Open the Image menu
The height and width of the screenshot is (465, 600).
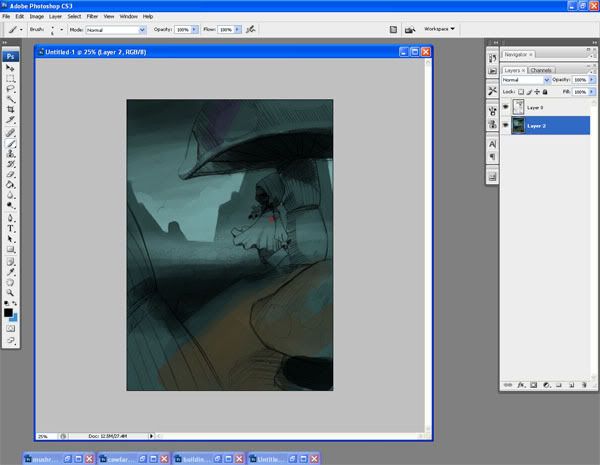(x=37, y=16)
